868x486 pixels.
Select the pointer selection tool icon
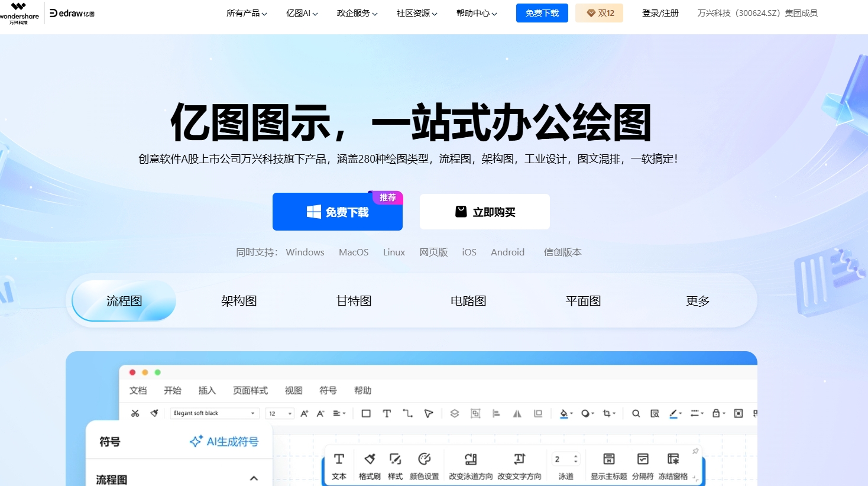tap(429, 413)
